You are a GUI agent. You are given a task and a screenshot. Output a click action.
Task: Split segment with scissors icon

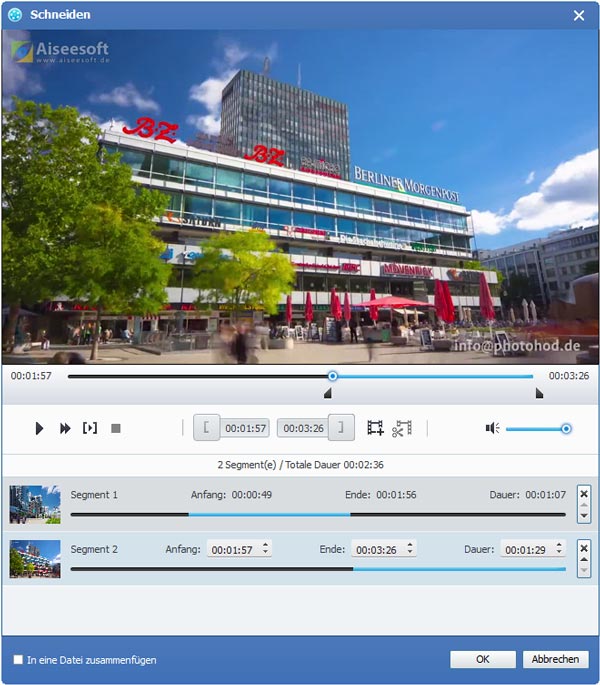click(x=402, y=428)
